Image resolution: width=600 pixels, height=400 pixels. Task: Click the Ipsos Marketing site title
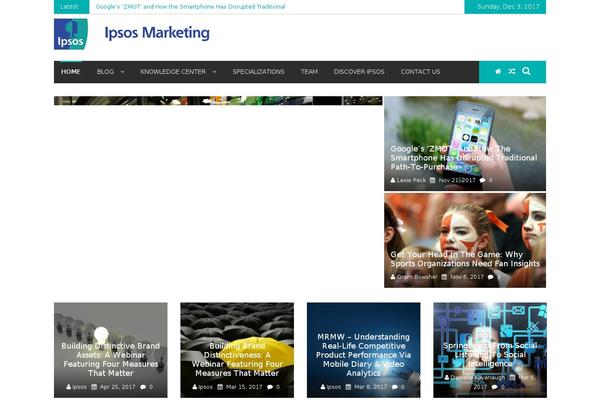coord(157,33)
